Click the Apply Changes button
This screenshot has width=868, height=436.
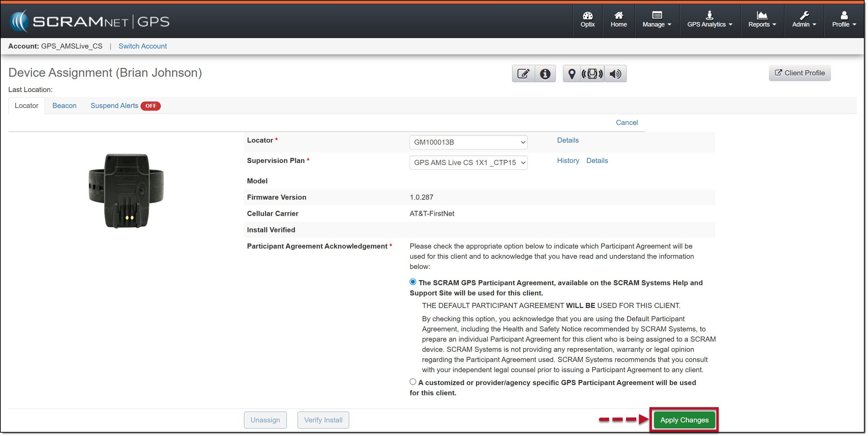point(684,420)
